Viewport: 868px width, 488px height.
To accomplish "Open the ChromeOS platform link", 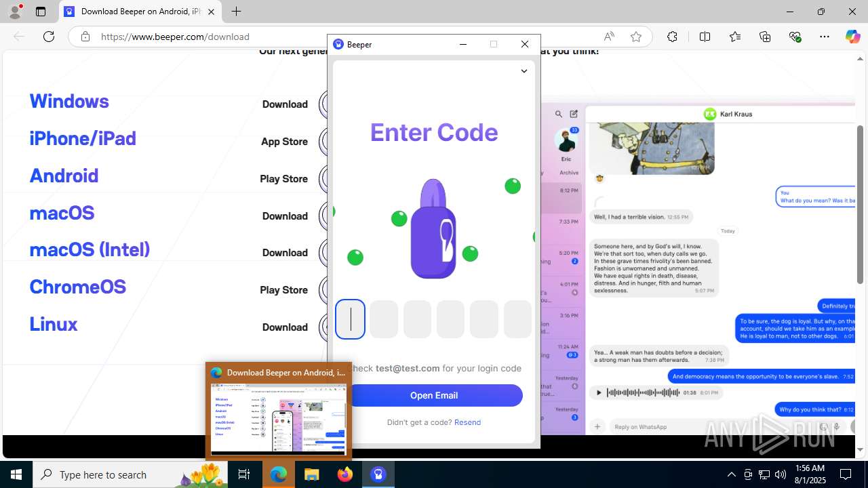I will pos(77,287).
